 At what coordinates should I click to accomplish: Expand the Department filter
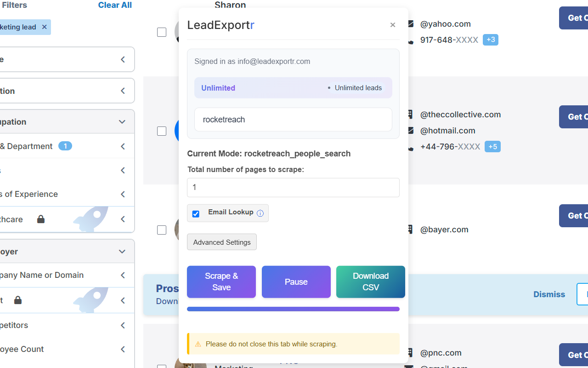tap(123, 146)
